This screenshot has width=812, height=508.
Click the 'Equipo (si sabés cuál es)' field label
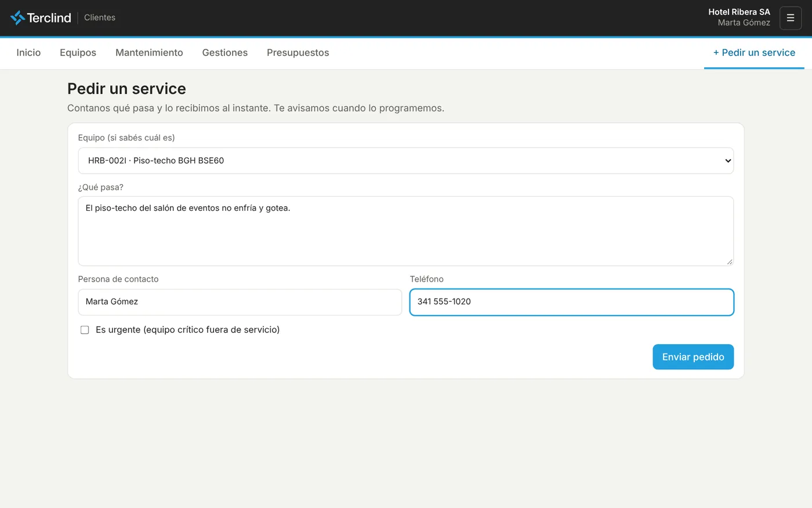pos(126,138)
